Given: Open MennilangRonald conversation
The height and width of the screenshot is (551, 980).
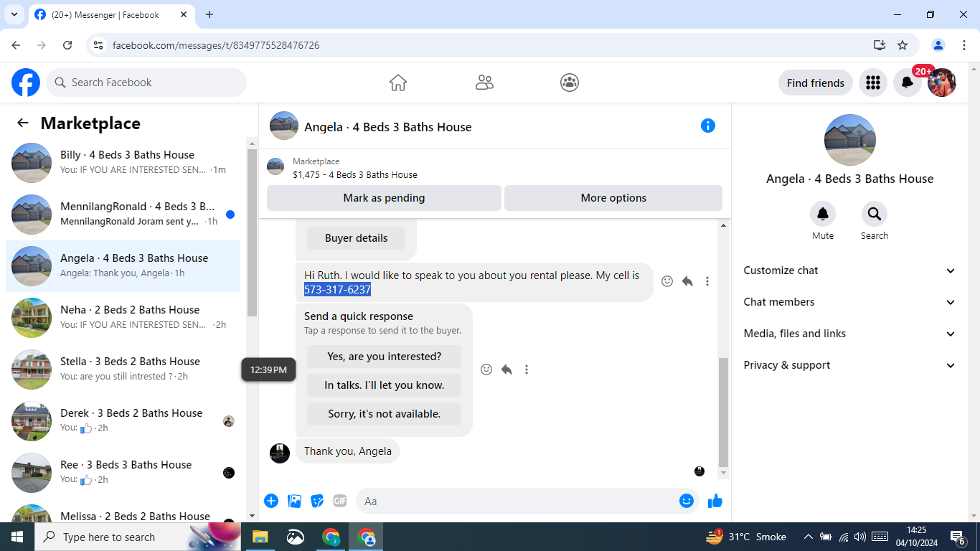Looking at the screenshot, I should point(123,215).
